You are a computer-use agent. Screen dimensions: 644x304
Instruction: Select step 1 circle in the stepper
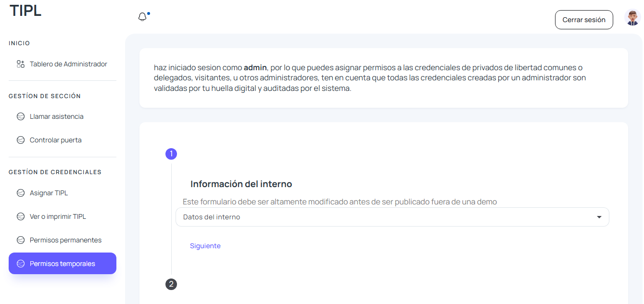pyautogui.click(x=171, y=154)
